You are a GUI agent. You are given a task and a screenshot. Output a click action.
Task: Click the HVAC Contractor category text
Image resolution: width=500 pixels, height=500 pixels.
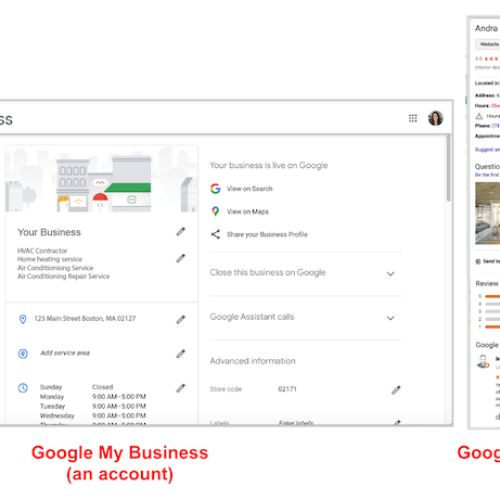click(x=42, y=251)
